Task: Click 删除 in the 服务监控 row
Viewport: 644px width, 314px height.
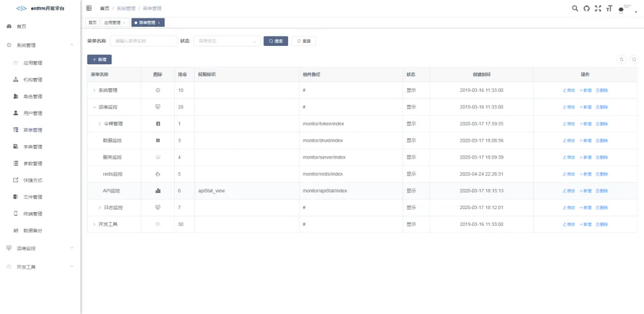Action: click(x=602, y=158)
